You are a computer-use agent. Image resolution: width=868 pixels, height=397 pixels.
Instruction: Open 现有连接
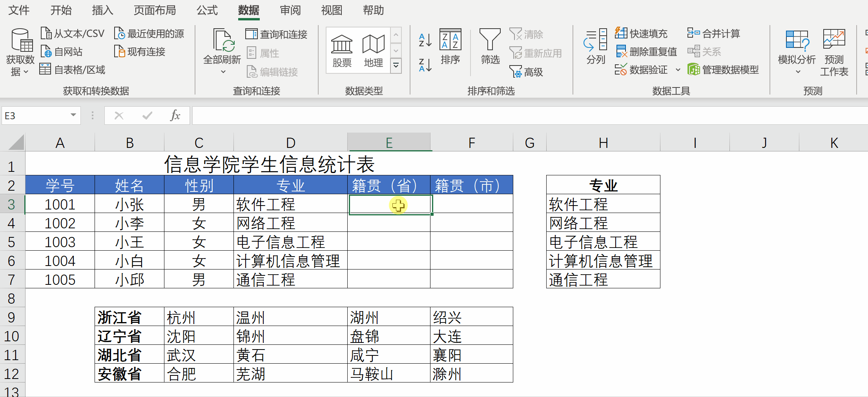click(x=140, y=52)
